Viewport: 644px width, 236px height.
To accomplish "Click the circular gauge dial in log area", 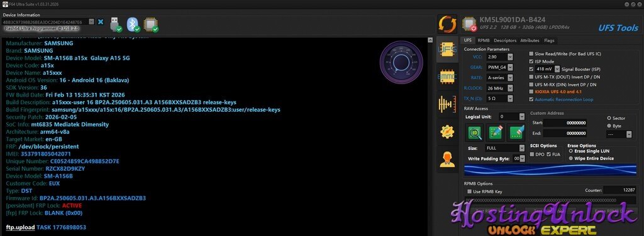I will pyautogui.click(x=401, y=62).
